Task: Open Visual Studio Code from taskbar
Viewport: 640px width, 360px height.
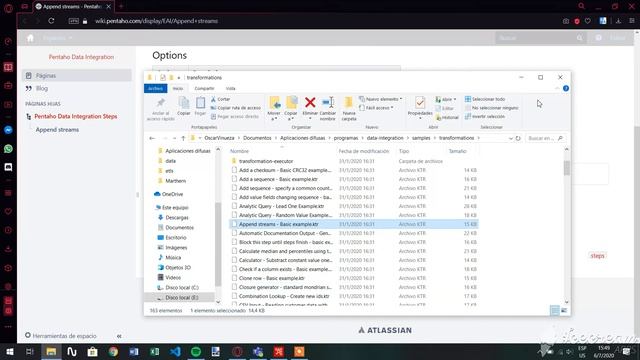Action: pos(175,351)
